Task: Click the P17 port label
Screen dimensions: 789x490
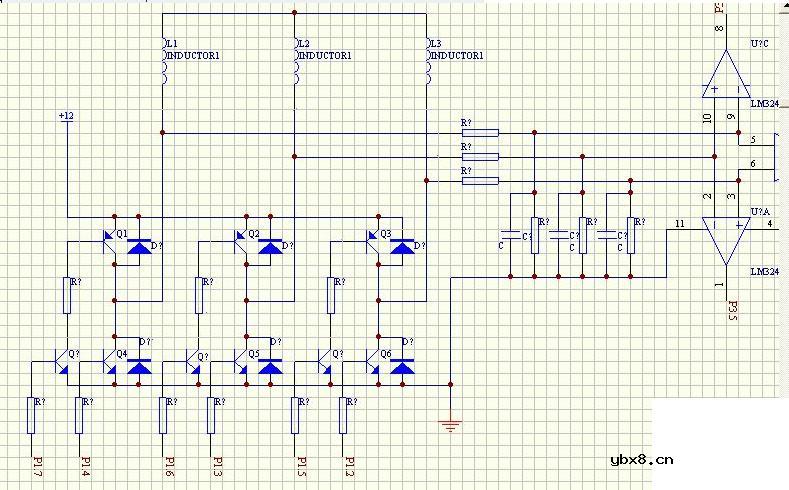Action: point(37,466)
